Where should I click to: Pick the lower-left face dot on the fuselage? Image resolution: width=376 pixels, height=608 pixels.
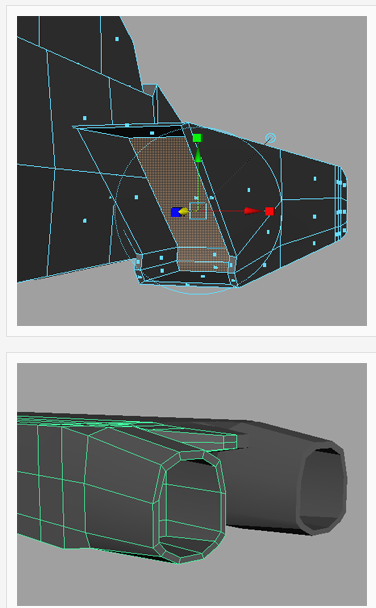tap(85, 221)
